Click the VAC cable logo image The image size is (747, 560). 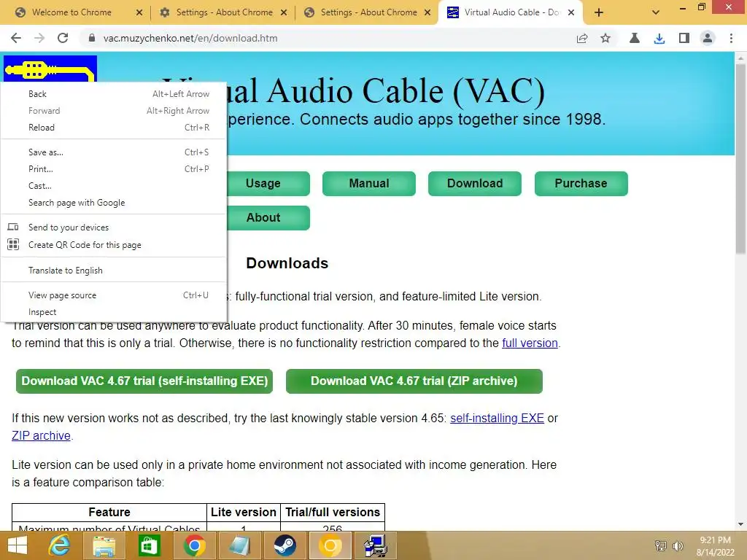point(50,69)
